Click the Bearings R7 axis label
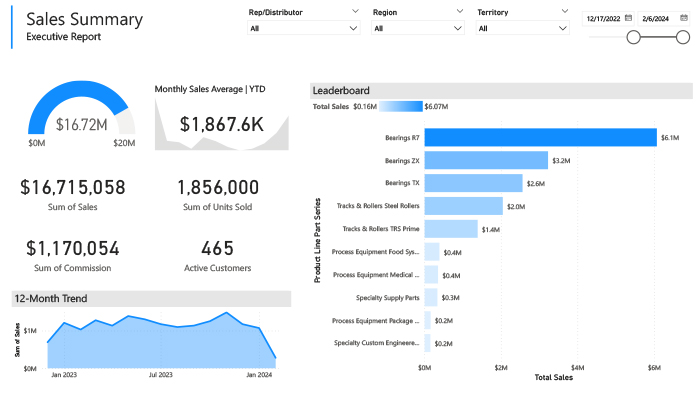Screen dimensions: 700x394 [x=402, y=138]
